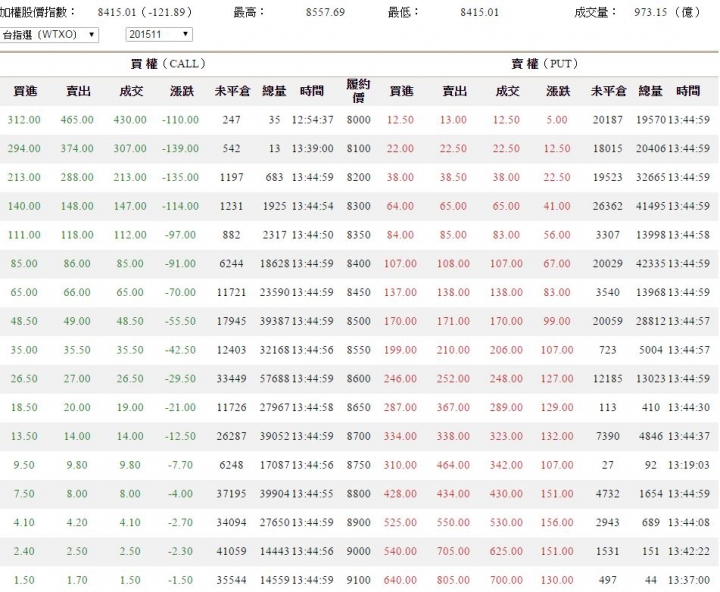The height and width of the screenshot is (592, 720).
Task: Click put bid price 137.00
Action: (400, 293)
